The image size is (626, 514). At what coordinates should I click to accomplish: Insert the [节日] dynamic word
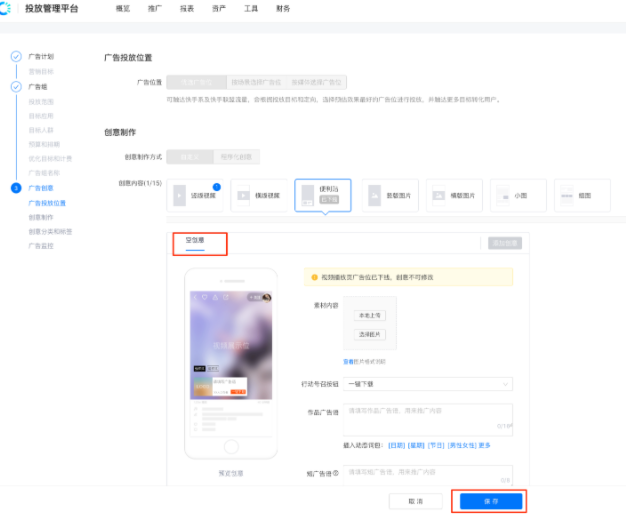point(436,445)
